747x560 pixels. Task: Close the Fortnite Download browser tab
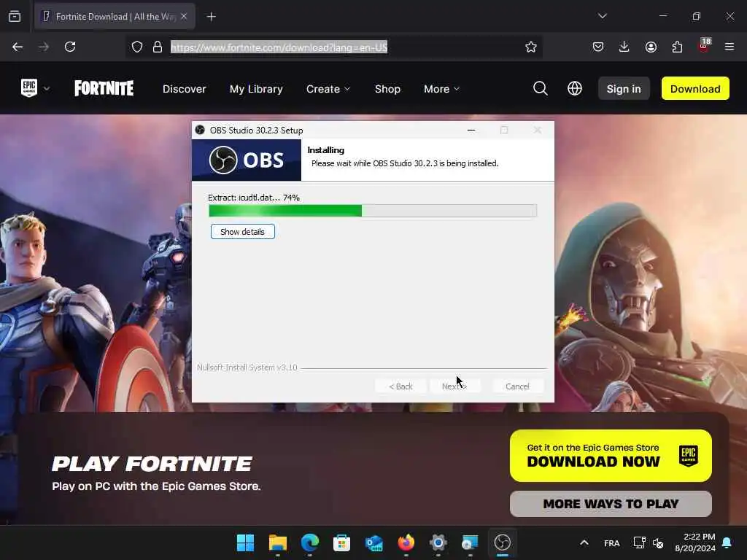(x=184, y=17)
